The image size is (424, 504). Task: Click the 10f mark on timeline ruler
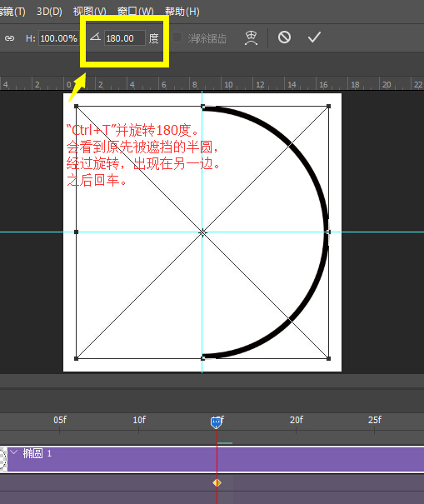click(139, 420)
